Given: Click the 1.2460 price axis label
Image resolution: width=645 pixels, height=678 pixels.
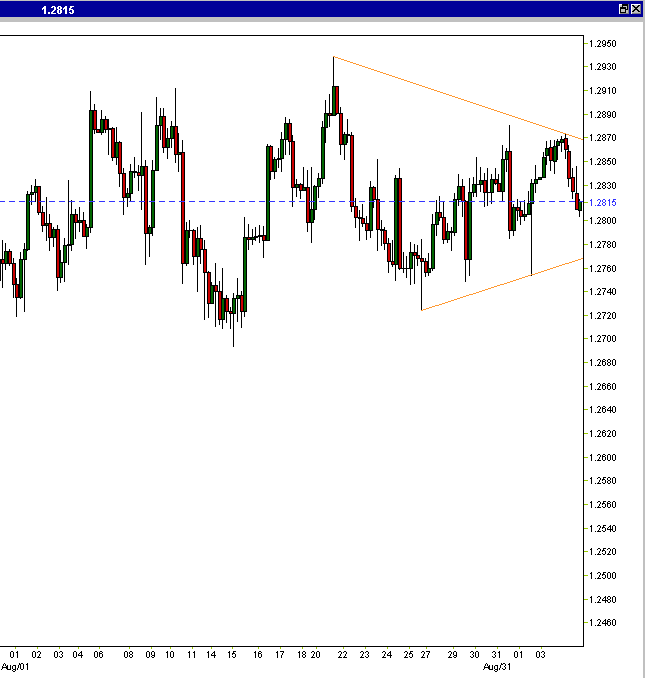Looking at the screenshot, I should 603,623.
